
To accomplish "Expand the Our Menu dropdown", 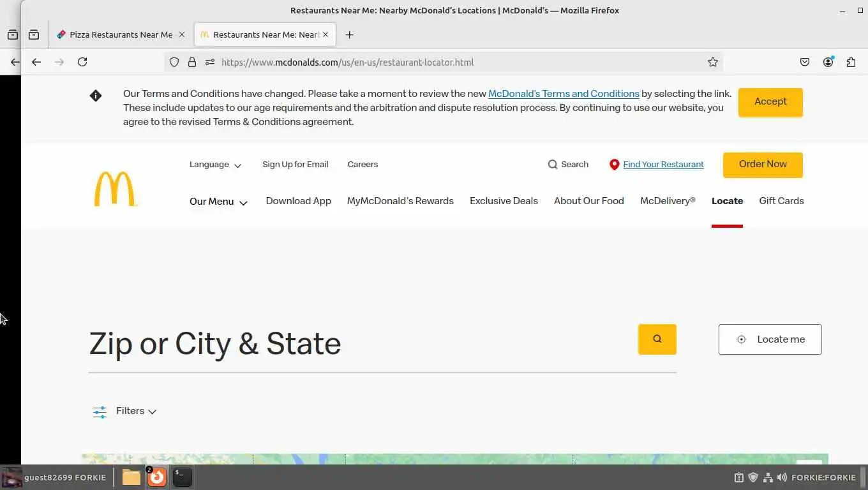I will coord(218,202).
